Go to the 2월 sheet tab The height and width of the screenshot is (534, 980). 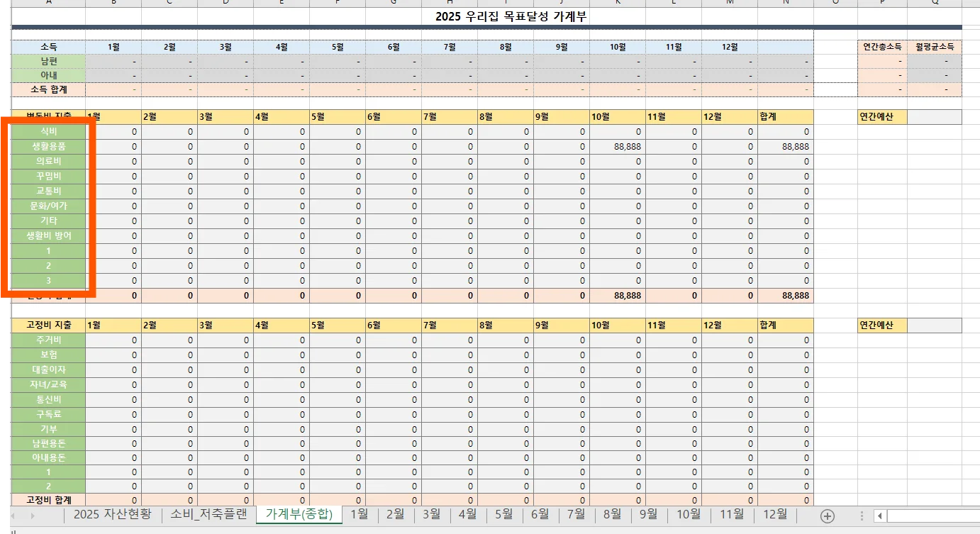pyautogui.click(x=395, y=515)
